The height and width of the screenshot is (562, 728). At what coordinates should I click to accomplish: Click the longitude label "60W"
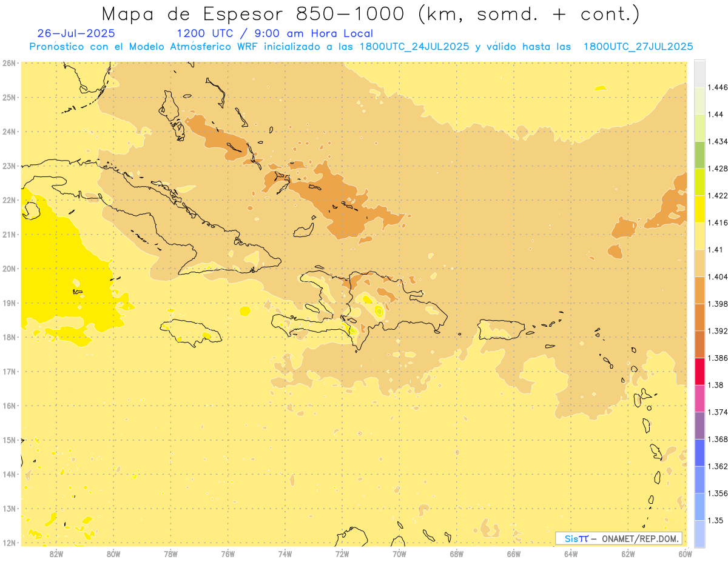coord(685,554)
